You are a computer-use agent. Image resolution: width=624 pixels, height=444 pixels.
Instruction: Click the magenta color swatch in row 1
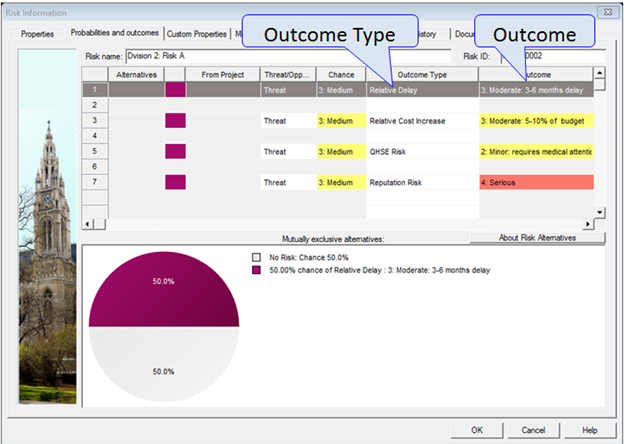click(175, 90)
